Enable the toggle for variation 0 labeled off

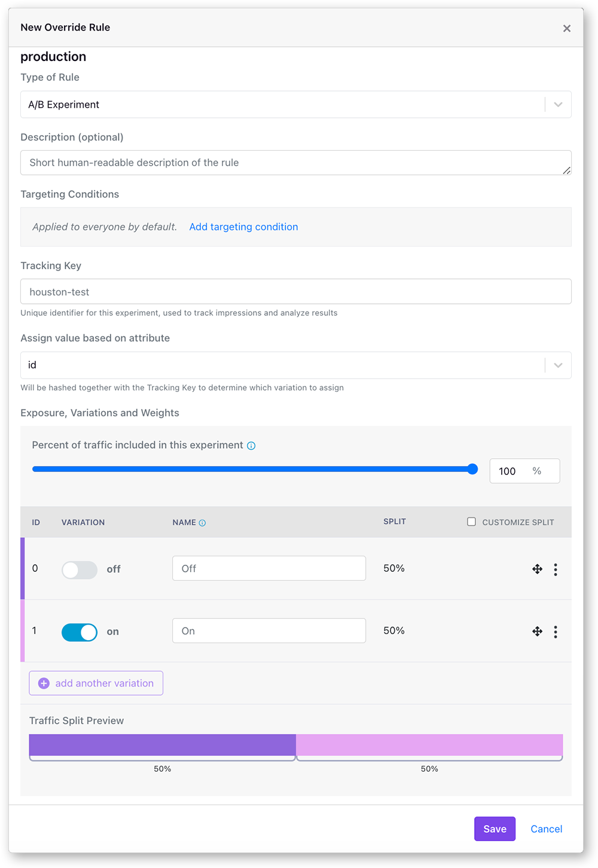click(x=79, y=569)
